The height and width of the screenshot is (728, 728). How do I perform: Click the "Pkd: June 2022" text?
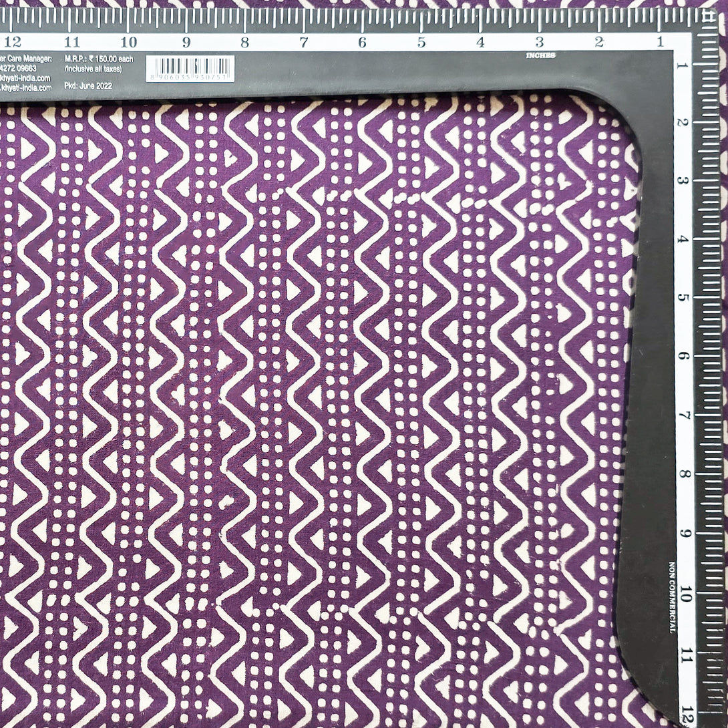click(88, 86)
